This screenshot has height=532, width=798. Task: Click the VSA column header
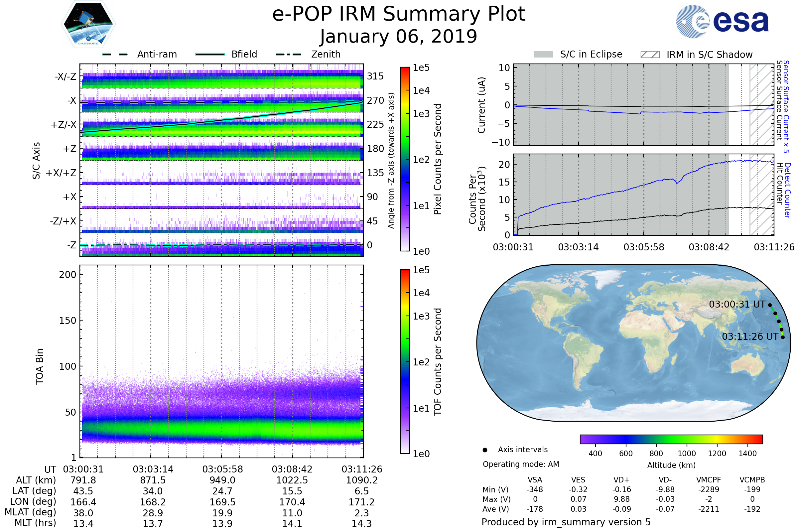(535, 480)
